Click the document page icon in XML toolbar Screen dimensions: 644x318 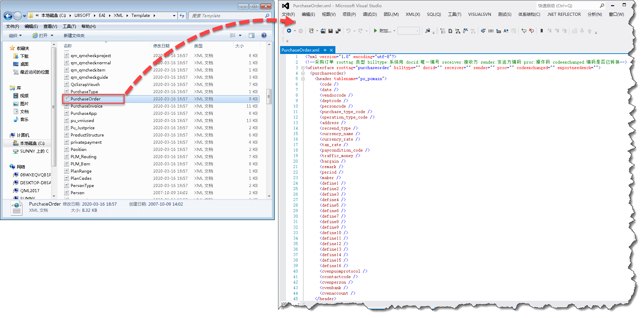point(450,31)
